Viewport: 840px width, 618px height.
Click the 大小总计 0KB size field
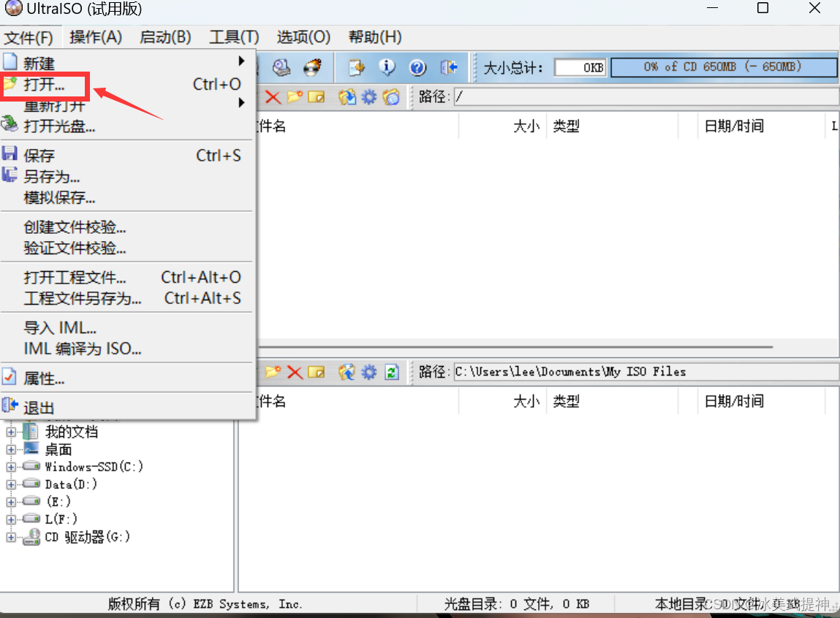click(x=580, y=67)
